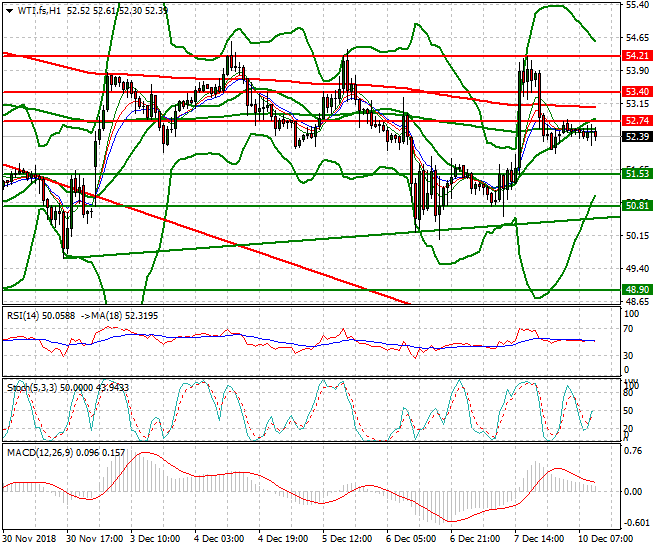Select the 53.40 red resistance level label

click(x=637, y=92)
